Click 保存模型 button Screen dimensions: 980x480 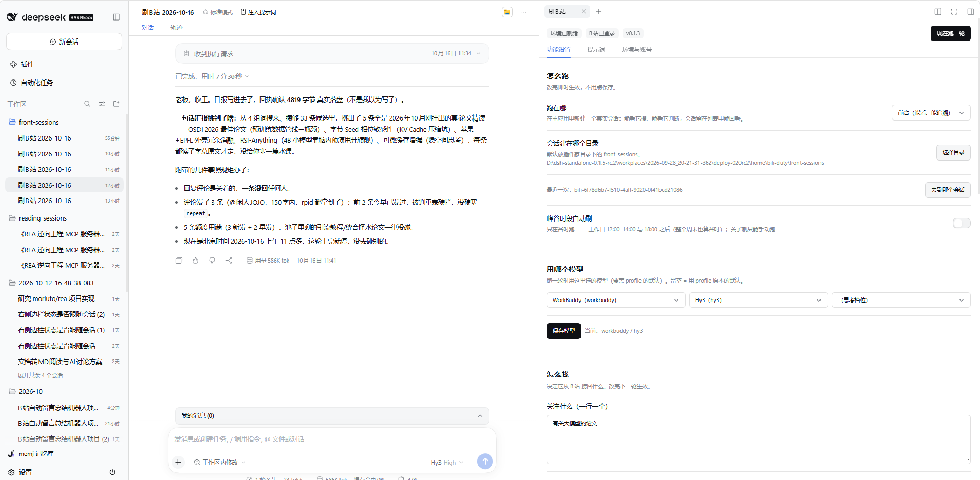click(564, 331)
